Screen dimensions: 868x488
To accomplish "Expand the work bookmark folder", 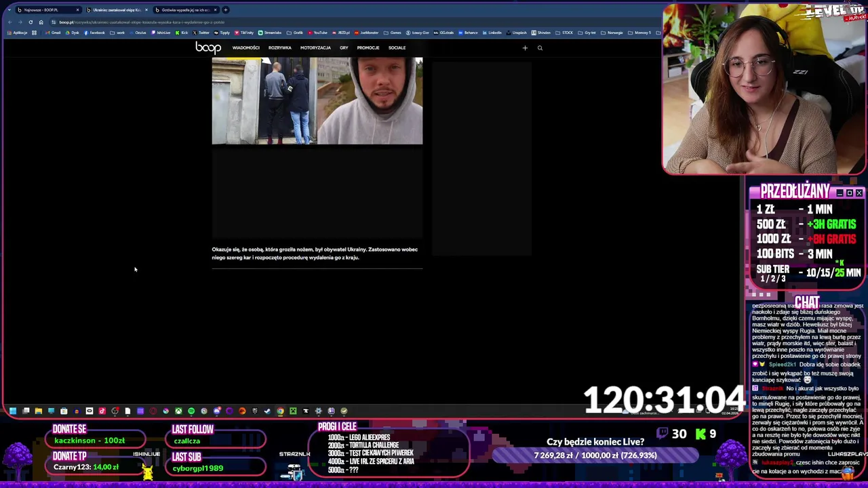I will point(117,33).
